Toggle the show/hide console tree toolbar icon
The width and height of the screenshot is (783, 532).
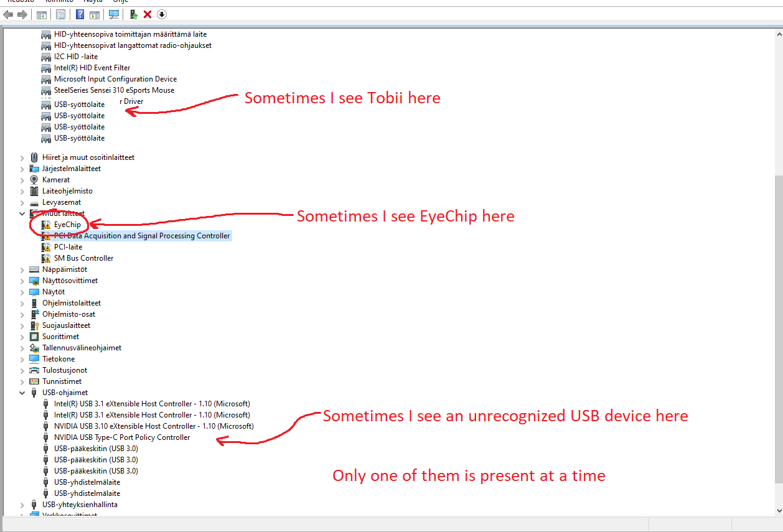tap(41, 14)
